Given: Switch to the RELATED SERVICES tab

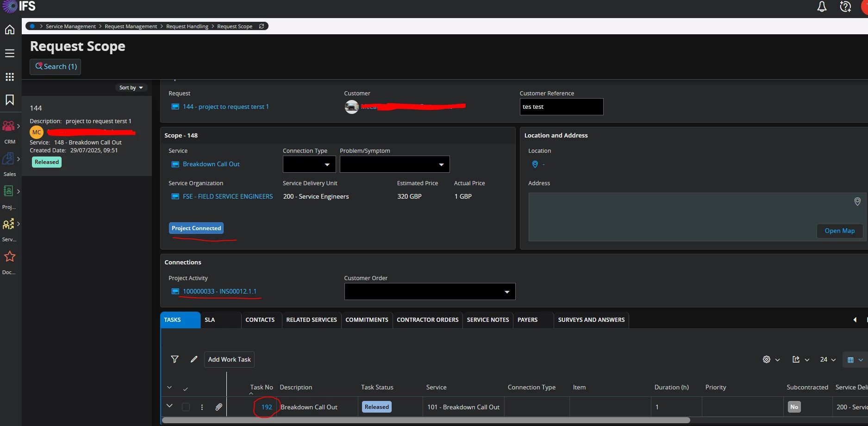Looking at the screenshot, I should point(312,320).
